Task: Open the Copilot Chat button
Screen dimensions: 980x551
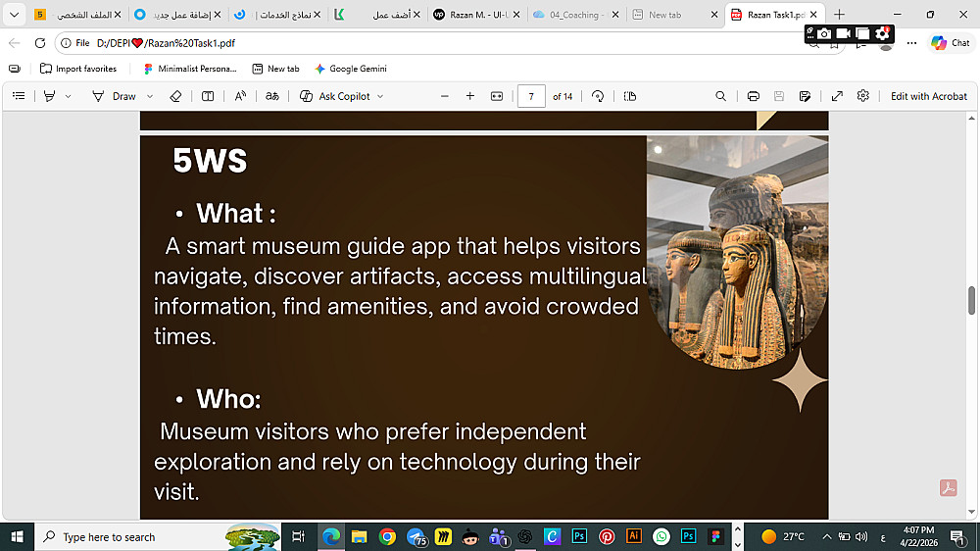Action: [x=951, y=43]
